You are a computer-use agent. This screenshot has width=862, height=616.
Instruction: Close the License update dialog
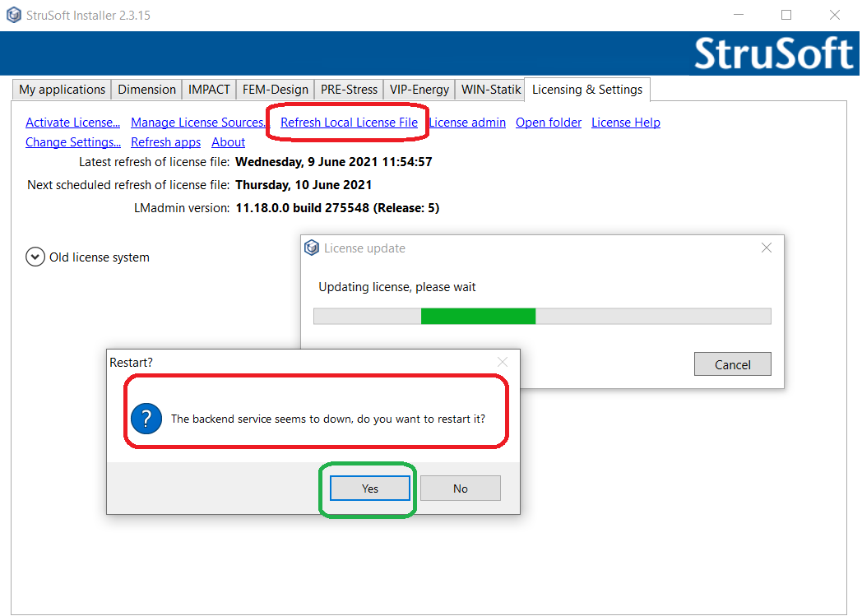pyautogui.click(x=767, y=248)
